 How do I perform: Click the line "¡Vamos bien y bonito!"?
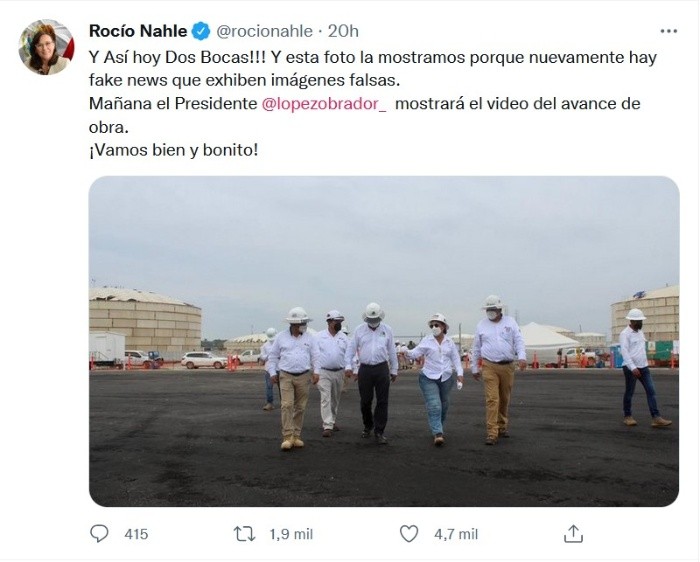tap(173, 150)
